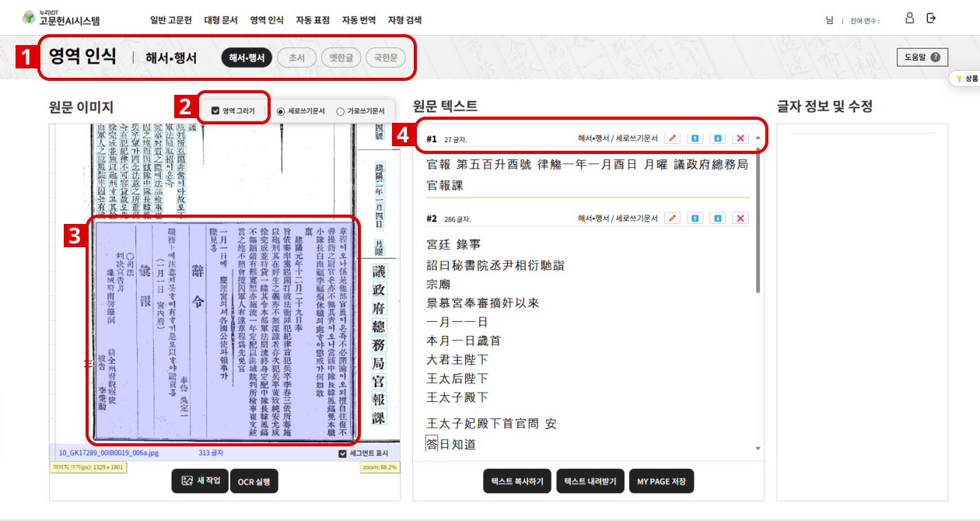Click the text line 王太子殿下
The width and height of the screenshot is (980, 521).
[457, 397]
